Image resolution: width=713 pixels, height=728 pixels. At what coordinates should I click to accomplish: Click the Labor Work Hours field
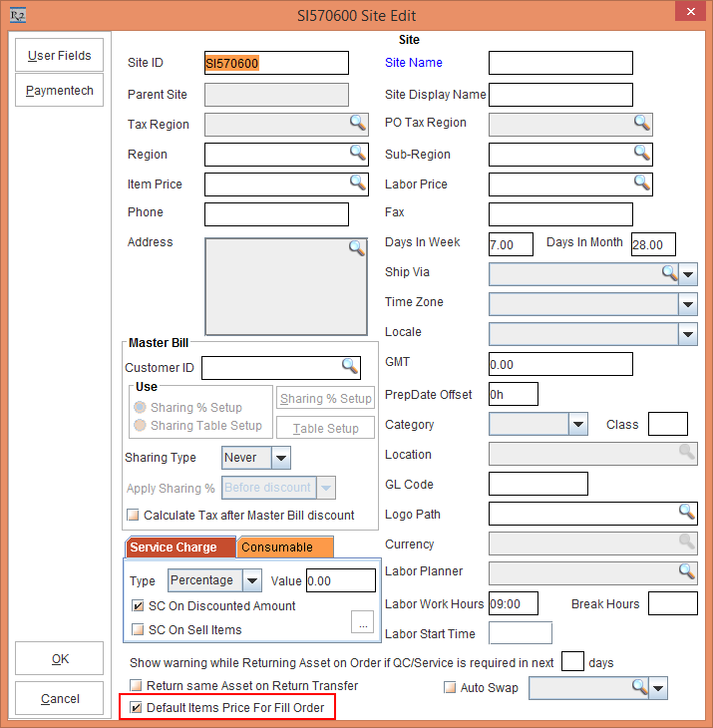click(514, 603)
